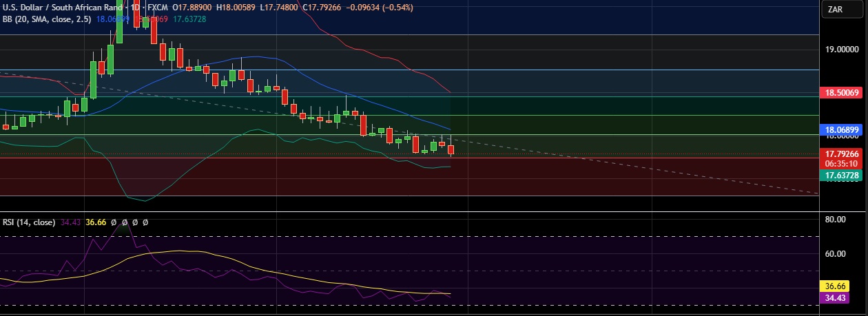Click the teal 17.63728 value in BB legend
This screenshot has width=868, height=316.
click(189, 19)
